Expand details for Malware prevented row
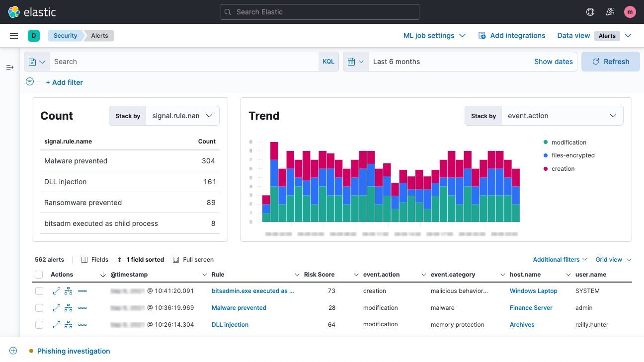The width and height of the screenshot is (644, 362). pyautogui.click(x=57, y=308)
